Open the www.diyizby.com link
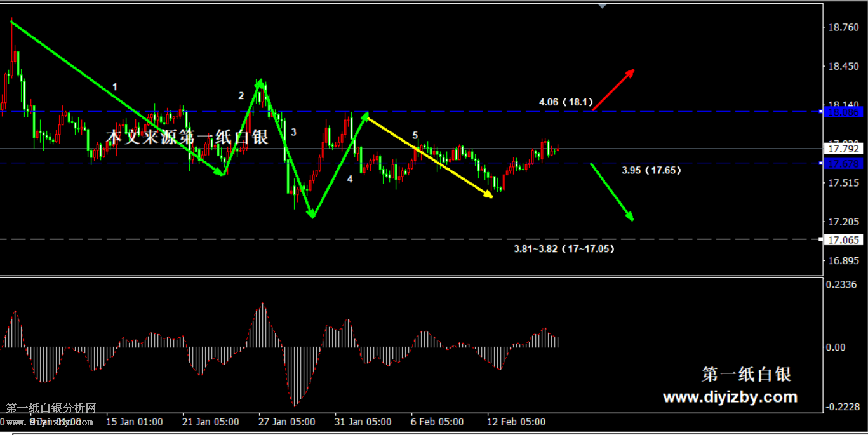Viewport: 868px width, 435px height. click(730, 398)
